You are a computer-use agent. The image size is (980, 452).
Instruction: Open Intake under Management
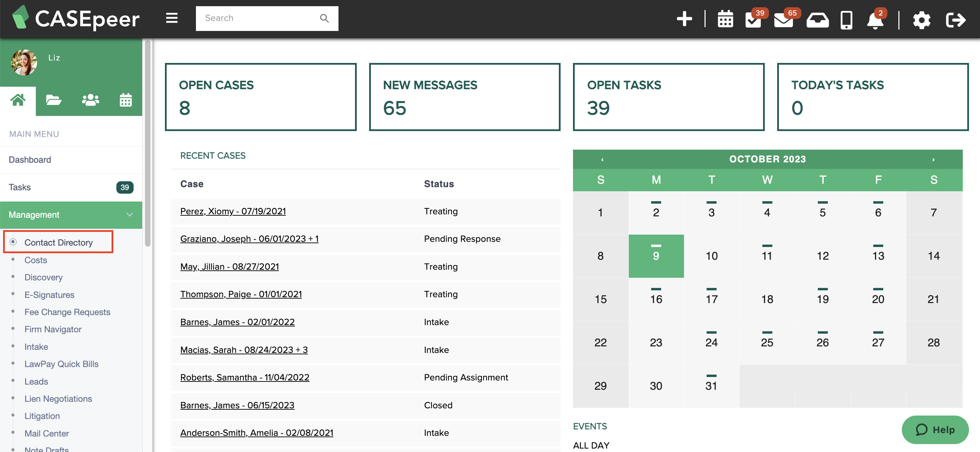[36, 346]
